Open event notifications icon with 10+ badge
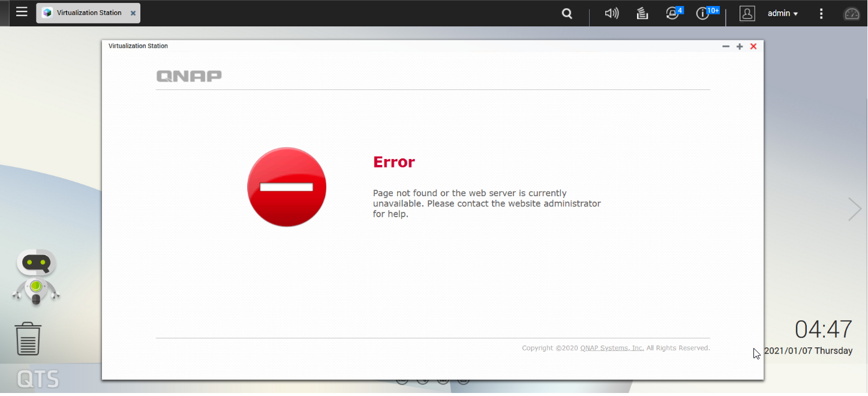This screenshot has width=868, height=396. (x=703, y=13)
